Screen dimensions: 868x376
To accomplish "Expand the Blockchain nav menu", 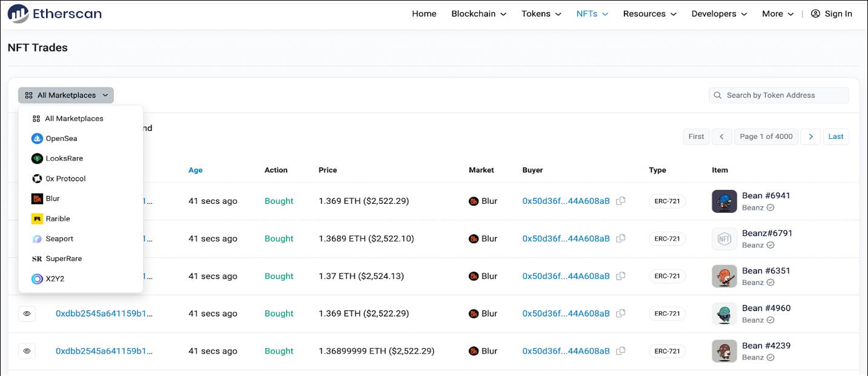I will click(479, 14).
